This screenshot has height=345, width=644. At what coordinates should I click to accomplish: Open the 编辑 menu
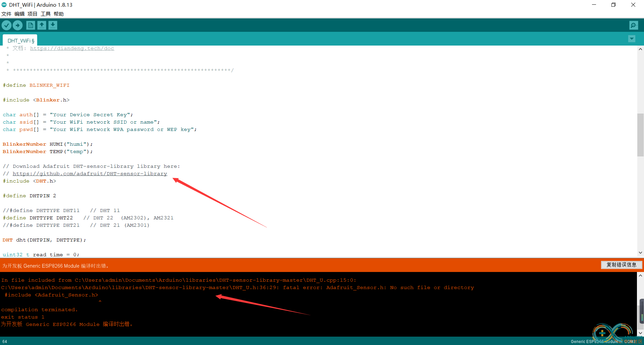(x=19, y=14)
